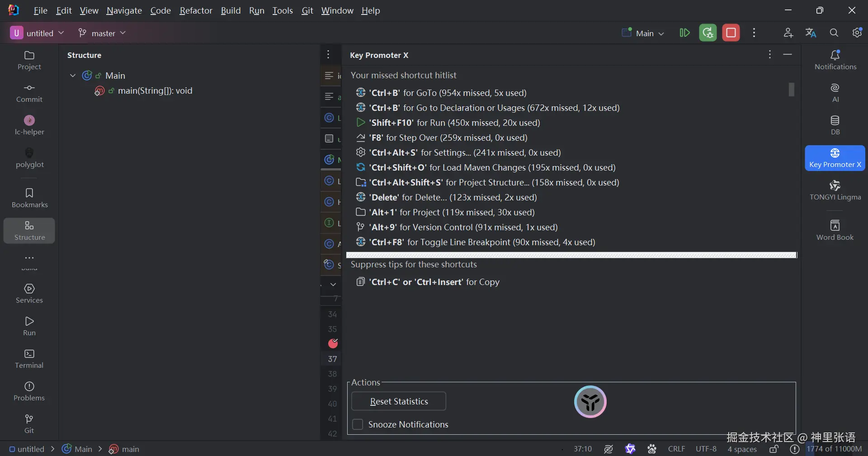Image resolution: width=868 pixels, height=456 pixels.
Task: Select main(String[]): void in Structure tree
Action: [155, 91]
